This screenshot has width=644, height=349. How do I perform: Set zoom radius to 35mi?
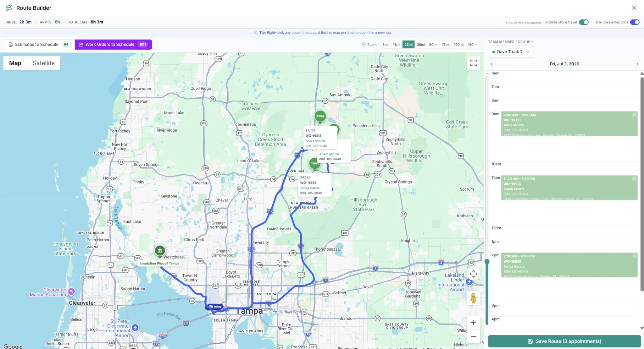click(421, 45)
